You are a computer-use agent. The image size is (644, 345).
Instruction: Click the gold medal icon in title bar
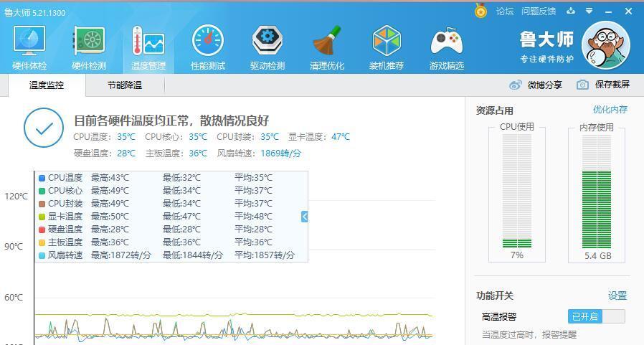(480, 11)
